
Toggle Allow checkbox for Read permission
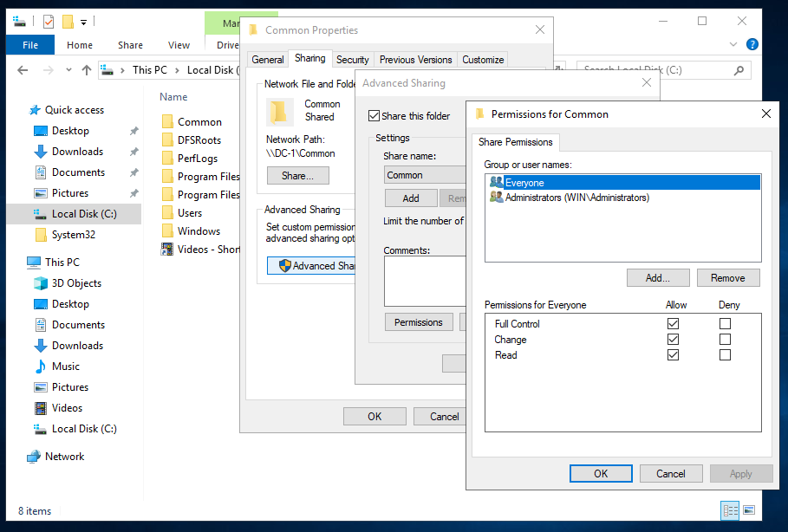click(673, 355)
